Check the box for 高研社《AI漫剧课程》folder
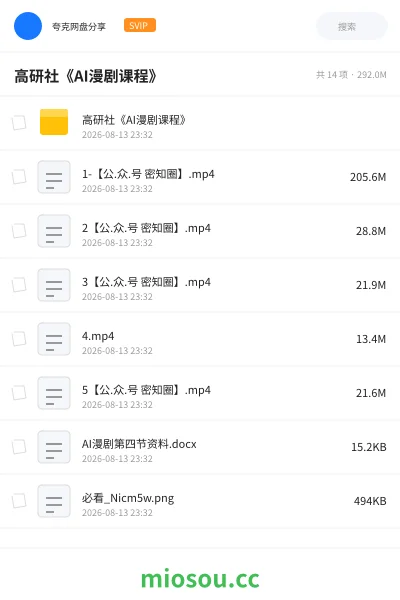 click(19, 123)
